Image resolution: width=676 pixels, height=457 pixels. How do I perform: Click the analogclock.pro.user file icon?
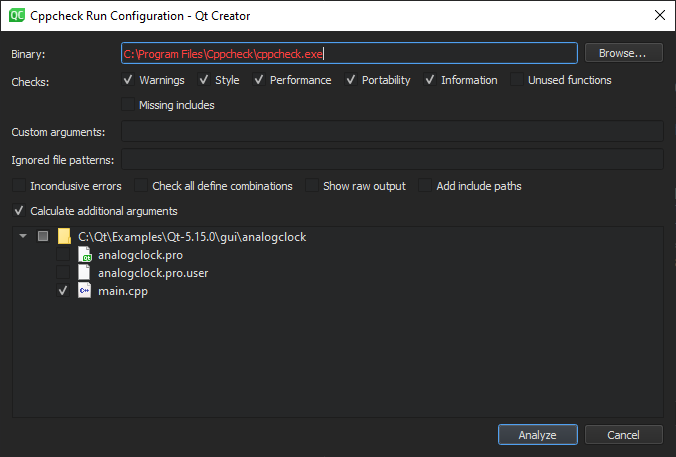[x=85, y=273]
